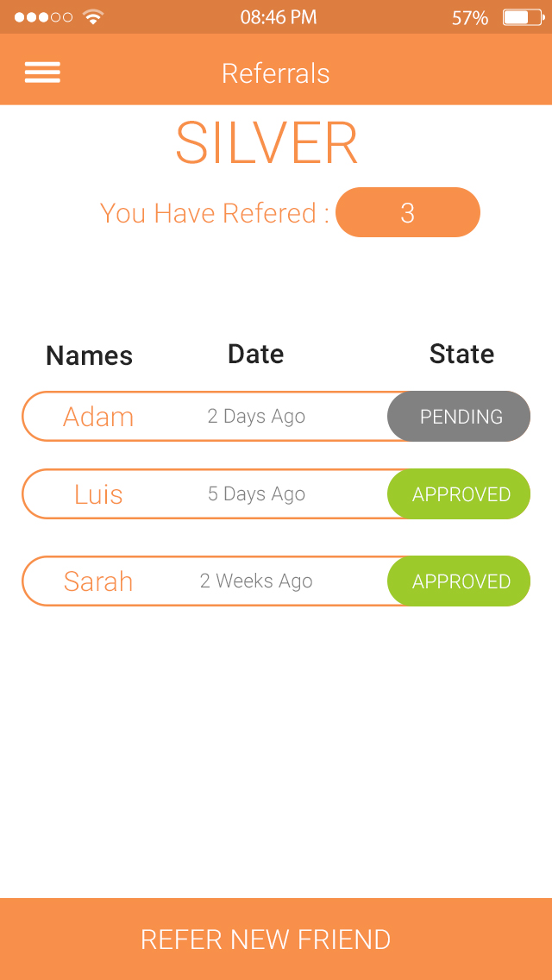Toggle Luis's APPROVED status
This screenshot has width=552, height=980.
pyautogui.click(x=459, y=494)
